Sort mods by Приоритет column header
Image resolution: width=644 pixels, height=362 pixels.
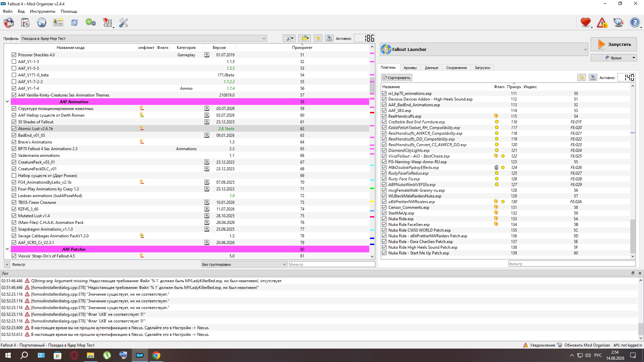[302, 48]
